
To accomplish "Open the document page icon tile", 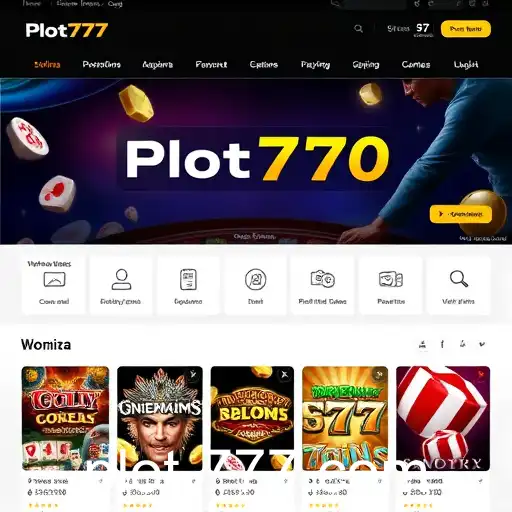I will click(188, 285).
